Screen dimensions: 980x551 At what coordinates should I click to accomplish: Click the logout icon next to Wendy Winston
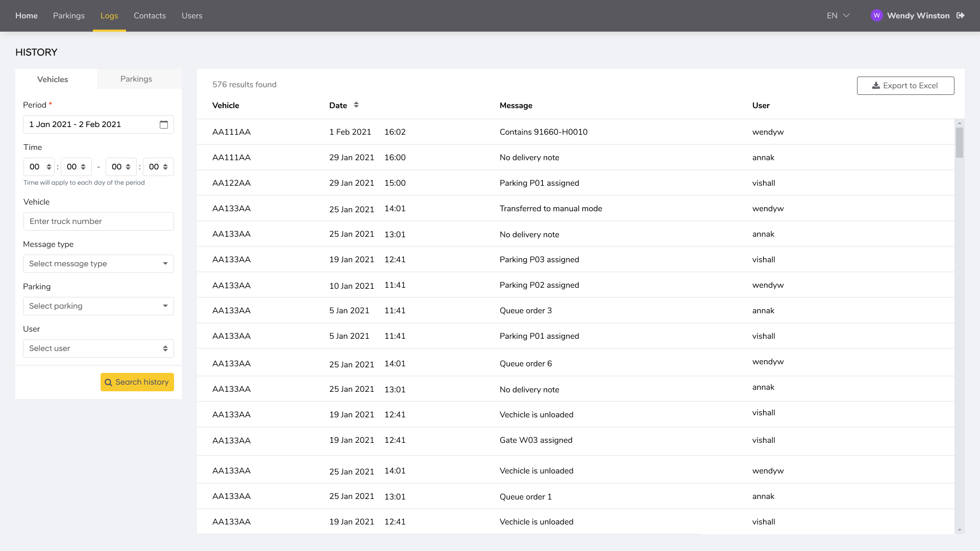(x=961, y=15)
